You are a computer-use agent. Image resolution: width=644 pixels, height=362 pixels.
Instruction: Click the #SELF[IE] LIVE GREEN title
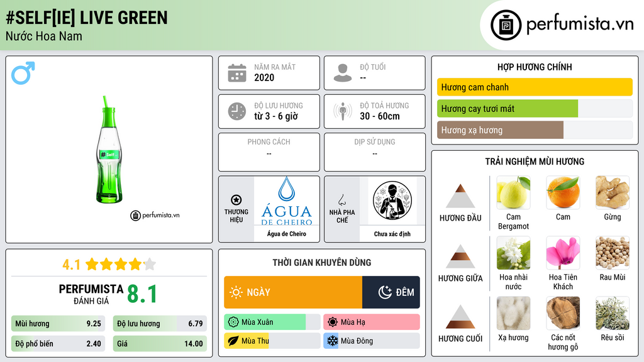[87, 18]
